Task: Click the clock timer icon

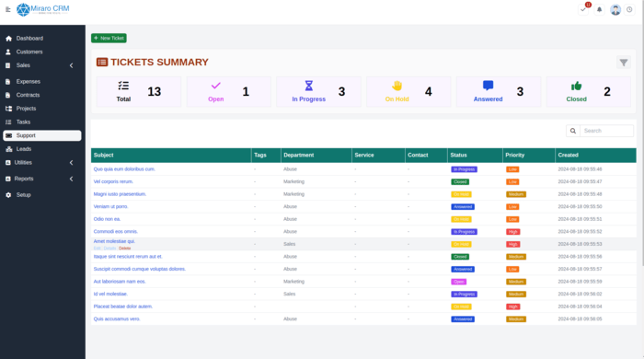Action: point(629,9)
